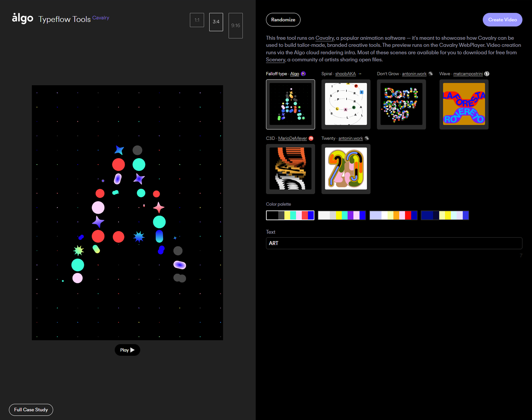This screenshot has height=420, width=532.
Task: Open MarioDeMeyer author link
Action: pos(292,138)
